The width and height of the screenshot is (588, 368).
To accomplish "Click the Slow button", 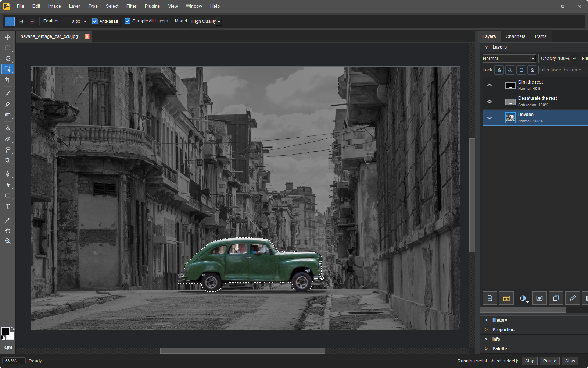I will [x=570, y=361].
